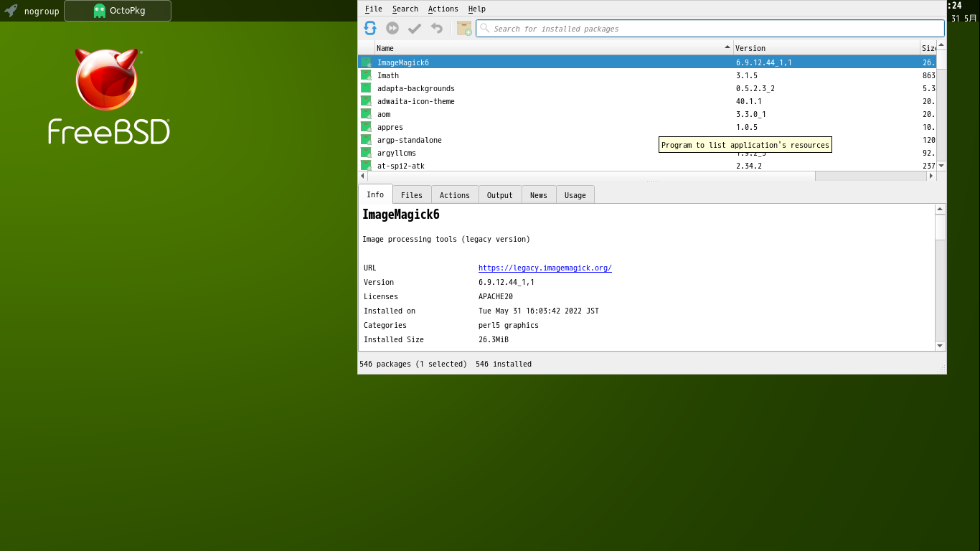The height and width of the screenshot is (551, 980).
Task: Open the Help menu
Action: [476, 9]
